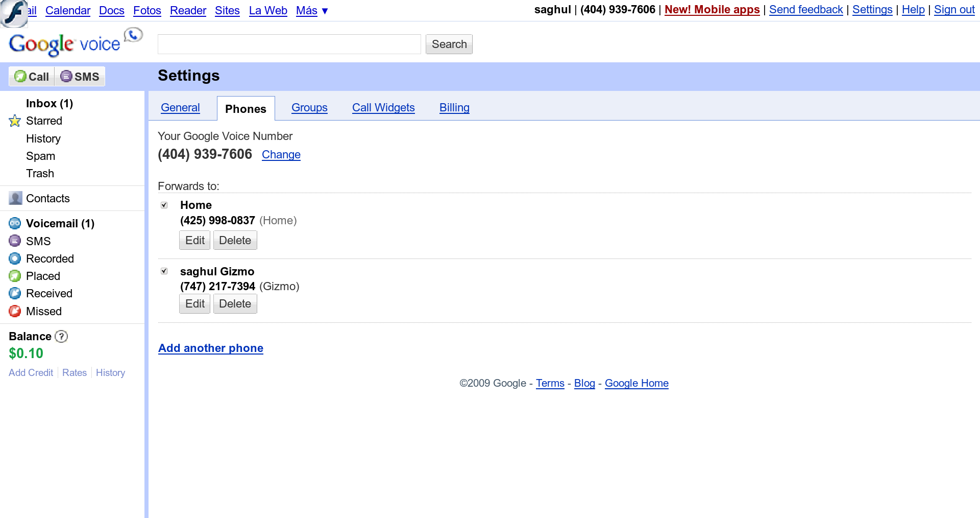This screenshot has width=980, height=518.
Task: Click the (425) 998-0837 phone number
Action: pos(217,221)
